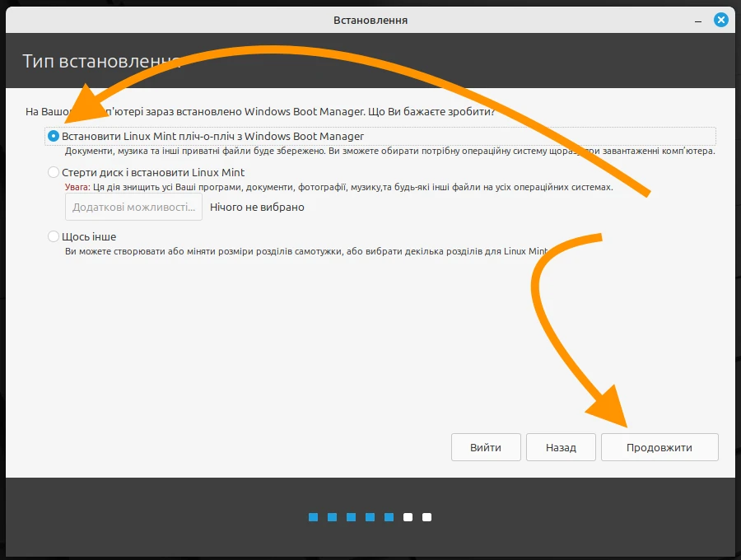
Task: Click the 'Ви можете створювати або міняти' description
Action: coord(306,251)
